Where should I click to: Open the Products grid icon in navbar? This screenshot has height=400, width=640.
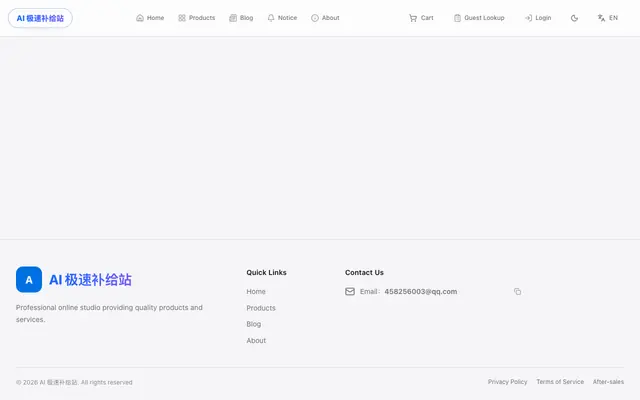[182, 18]
